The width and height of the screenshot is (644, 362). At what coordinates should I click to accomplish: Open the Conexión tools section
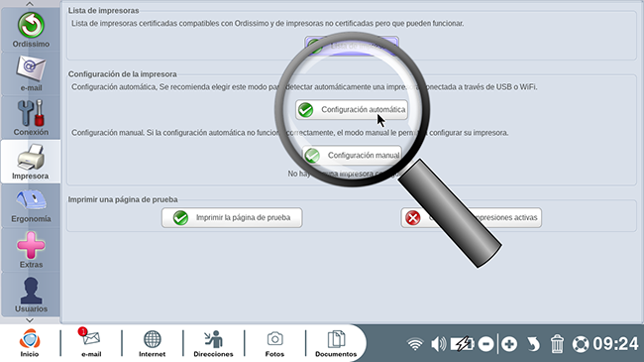31,118
